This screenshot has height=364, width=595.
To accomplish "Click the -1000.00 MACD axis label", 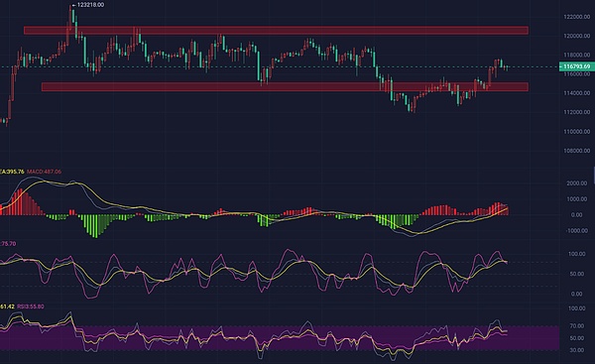I will 576,231.
